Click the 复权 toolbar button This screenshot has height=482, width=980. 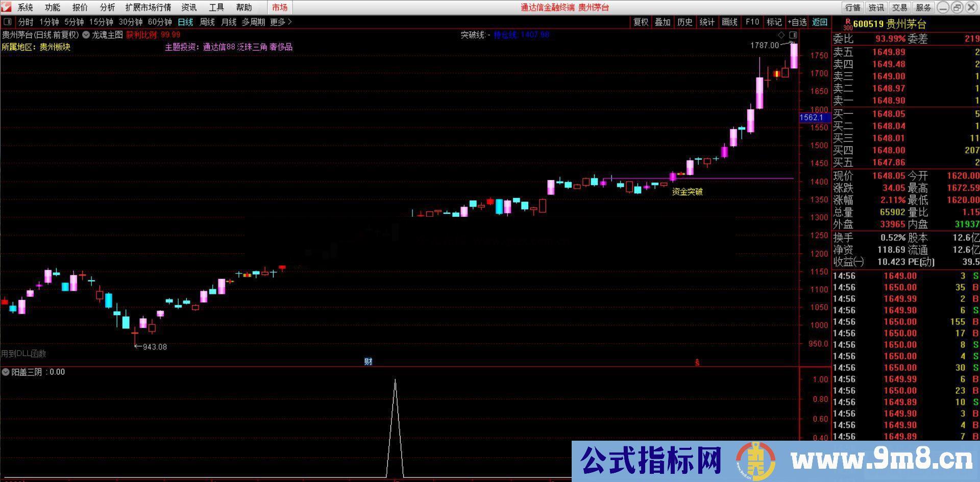click(x=641, y=22)
